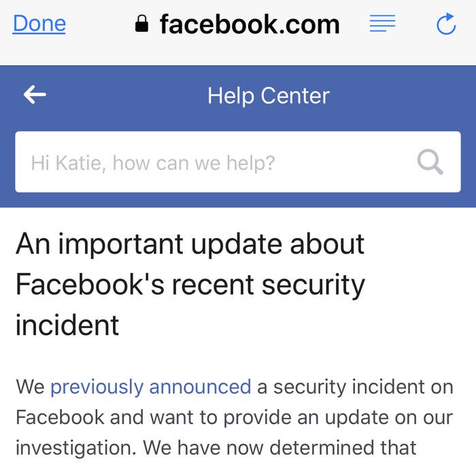The image size is (476, 469).
Task: Reload the page with the refresh icon
Action: pyautogui.click(x=446, y=23)
